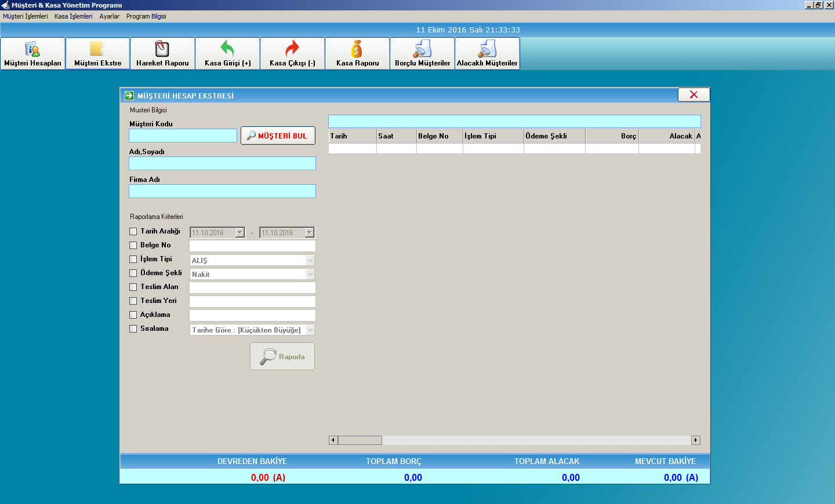835x504 pixels.
Task: Enable the Açıklama checkbox
Action: coord(133,315)
